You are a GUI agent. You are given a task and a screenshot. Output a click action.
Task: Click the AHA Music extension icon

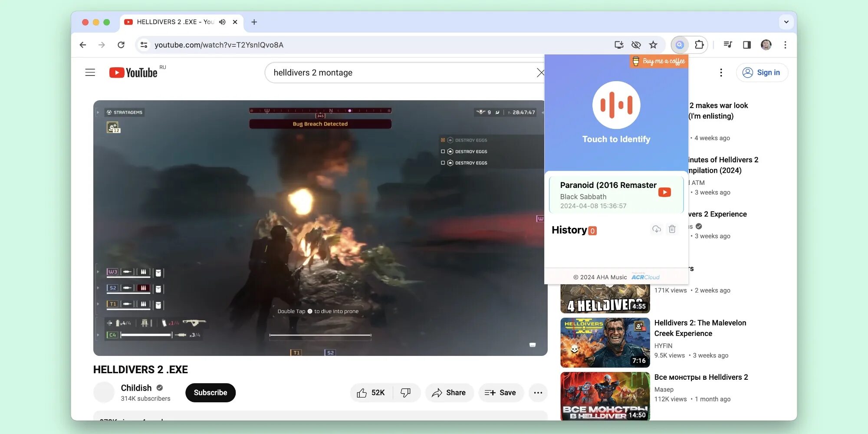point(680,45)
